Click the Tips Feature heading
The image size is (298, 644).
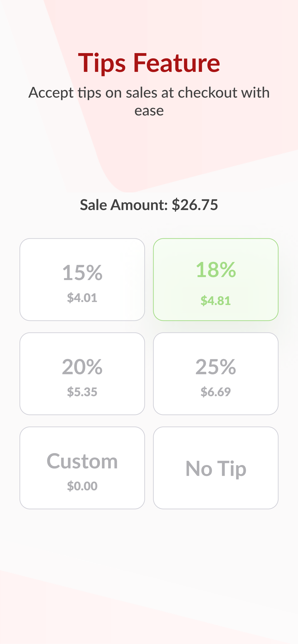point(149,63)
